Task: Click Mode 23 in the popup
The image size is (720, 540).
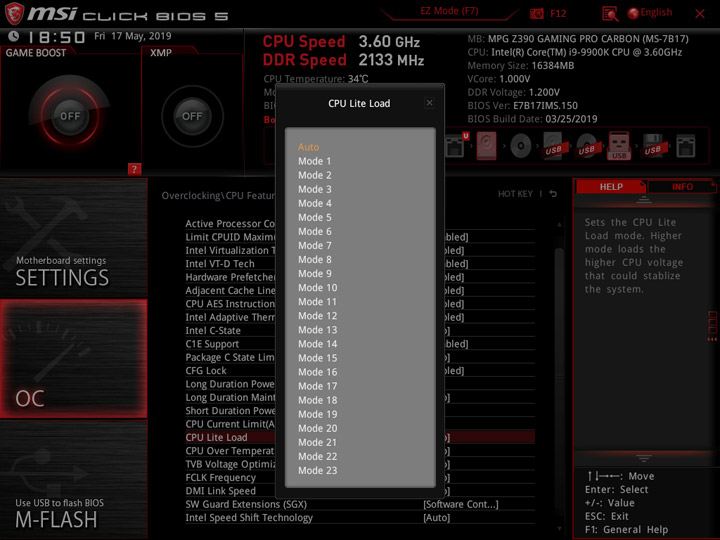Action: (x=317, y=471)
